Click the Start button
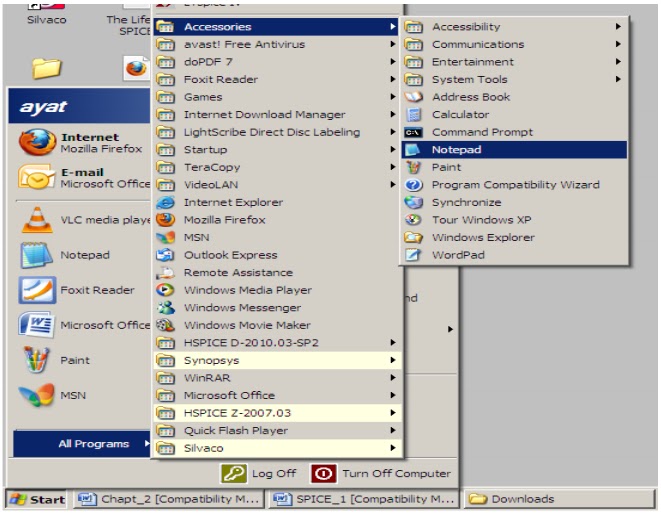This screenshot has width=661, height=513. (37, 500)
